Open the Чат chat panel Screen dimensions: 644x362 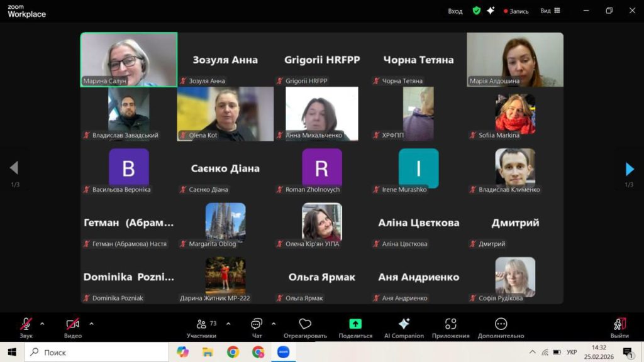pyautogui.click(x=257, y=327)
